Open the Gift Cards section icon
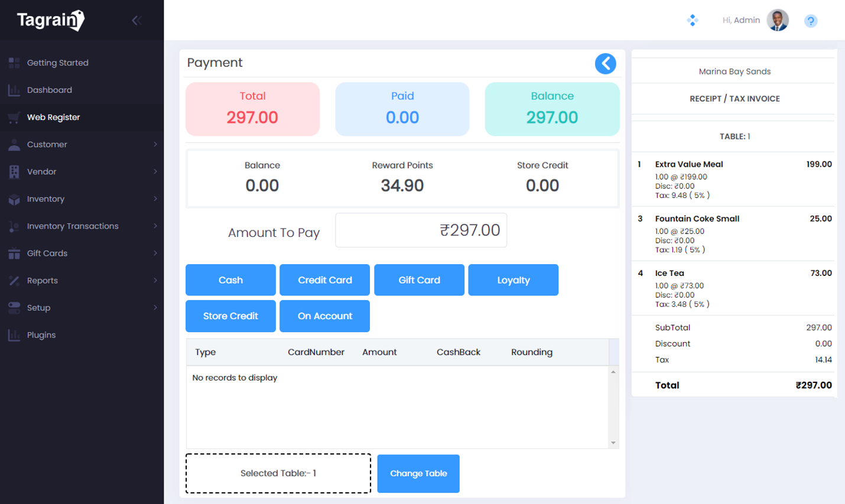 13,253
